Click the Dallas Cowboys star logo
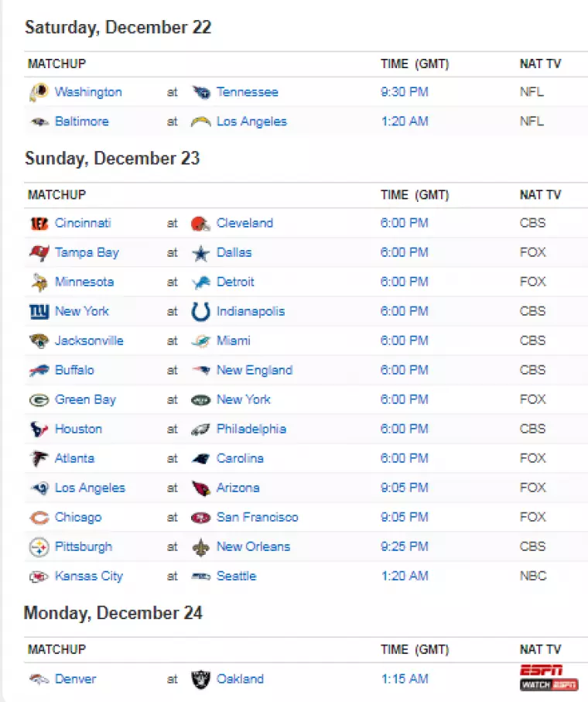 tap(200, 253)
